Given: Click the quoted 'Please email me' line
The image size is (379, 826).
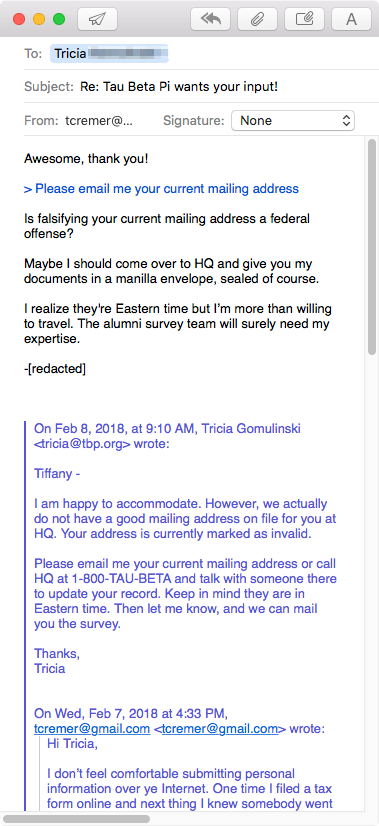Looking at the screenshot, I should [161, 189].
